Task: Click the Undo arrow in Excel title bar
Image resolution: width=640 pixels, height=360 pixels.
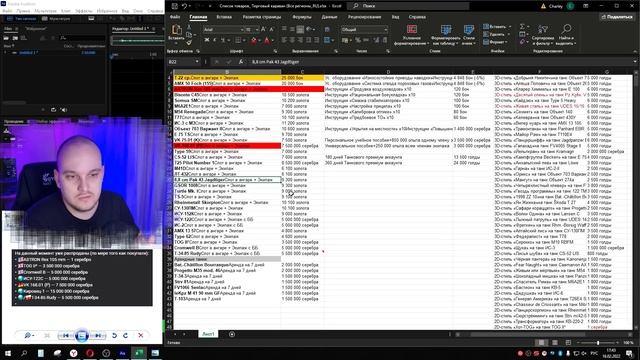Action: point(184,6)
